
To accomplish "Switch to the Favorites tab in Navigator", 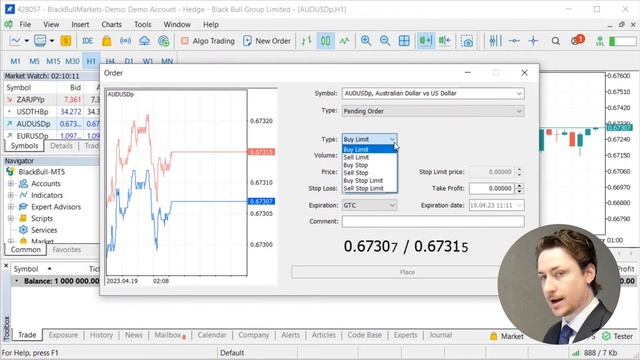I will 67,249.
